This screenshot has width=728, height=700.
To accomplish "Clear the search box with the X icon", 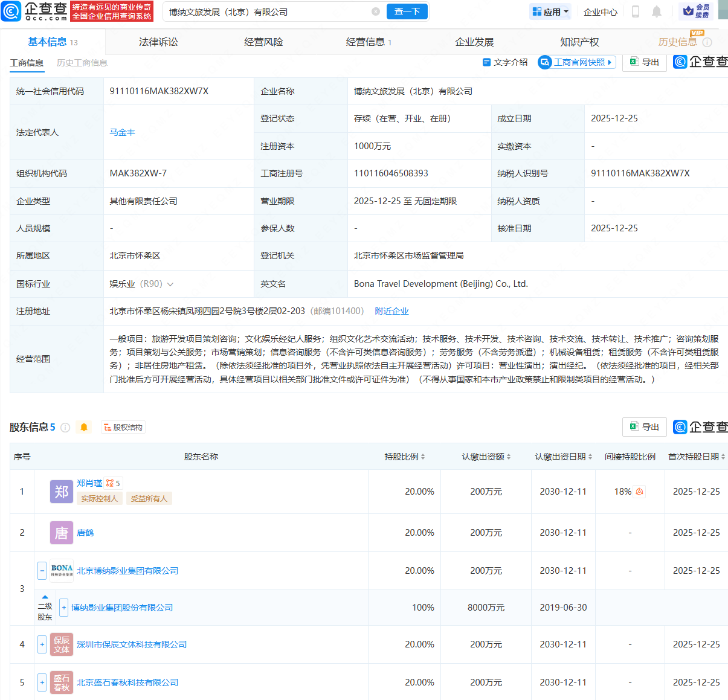I will click(x=376, y=11).
